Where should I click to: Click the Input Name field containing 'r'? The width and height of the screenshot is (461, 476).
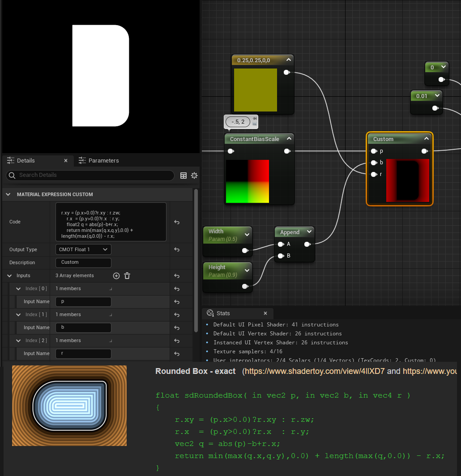(x=83, y=354)
